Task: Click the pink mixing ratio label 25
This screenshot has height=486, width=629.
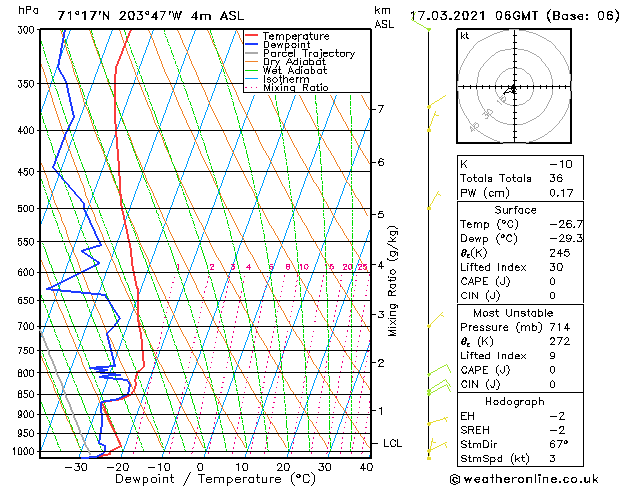Action: (363, 267)
